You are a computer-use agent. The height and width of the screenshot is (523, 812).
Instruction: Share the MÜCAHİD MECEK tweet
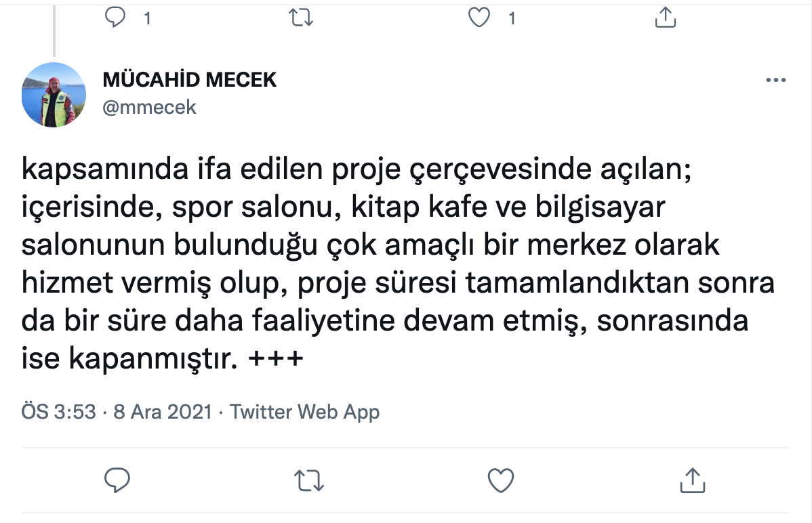pos(692,480)
